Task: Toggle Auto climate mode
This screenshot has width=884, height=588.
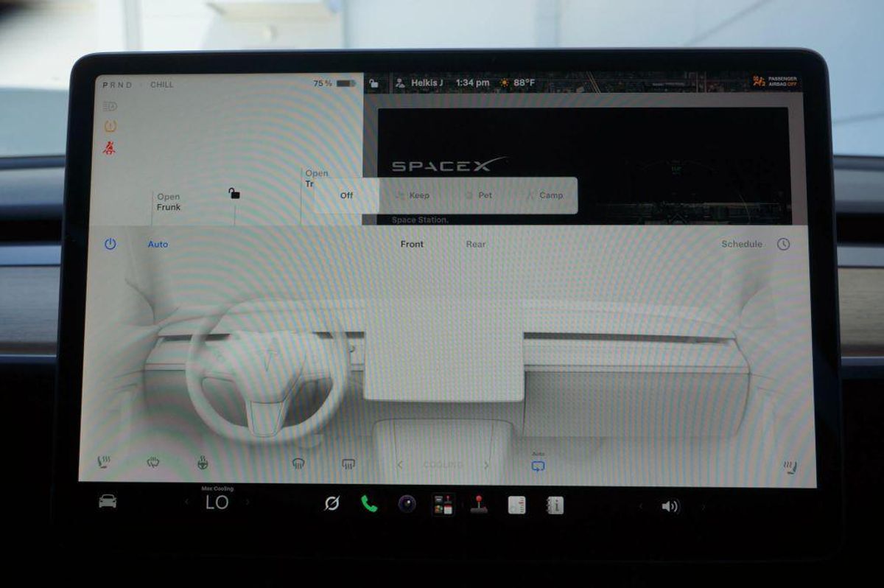Action: click(158, 244)
